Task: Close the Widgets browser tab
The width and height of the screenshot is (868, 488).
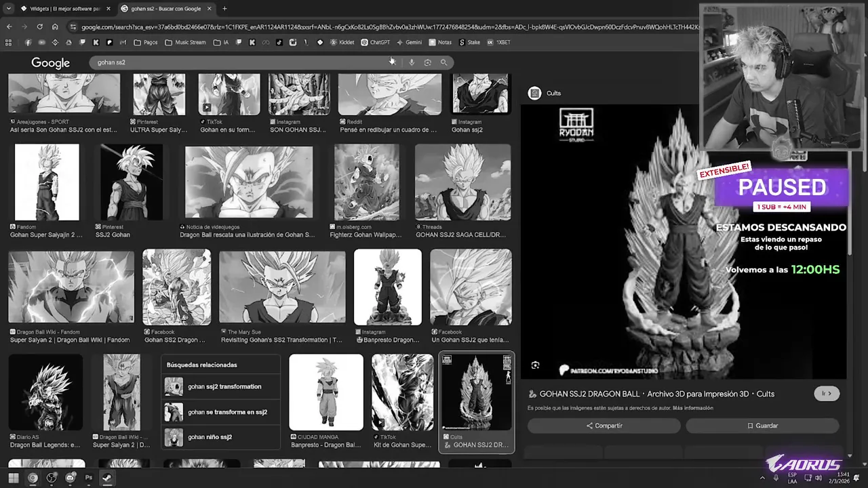Action: (x=108, y=9)
